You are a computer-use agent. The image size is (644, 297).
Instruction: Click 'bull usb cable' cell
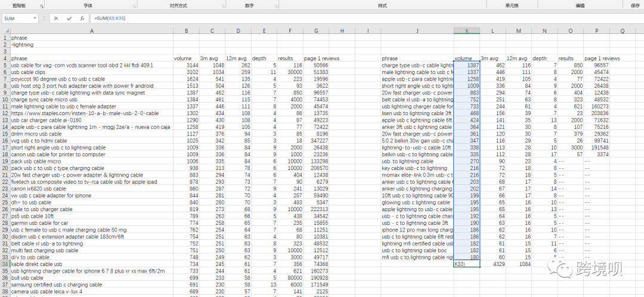pyautogui.click(x=92, y=278)
